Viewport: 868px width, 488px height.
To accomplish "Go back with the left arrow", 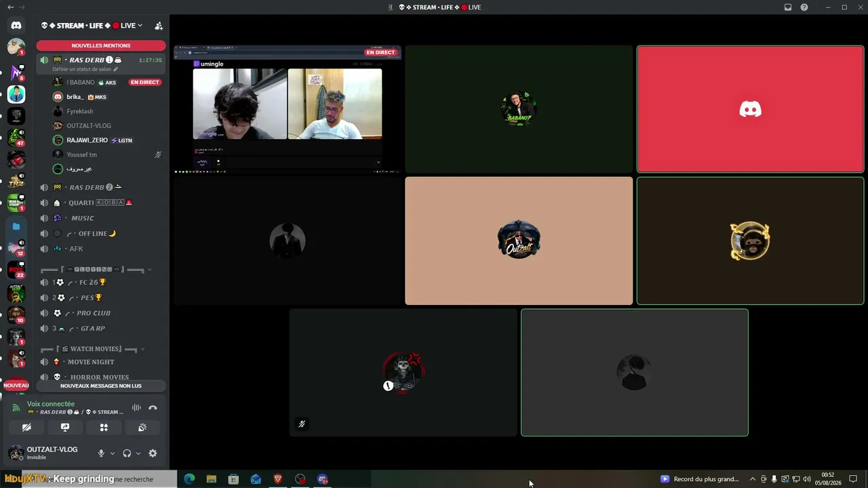I will coord(10,7).
